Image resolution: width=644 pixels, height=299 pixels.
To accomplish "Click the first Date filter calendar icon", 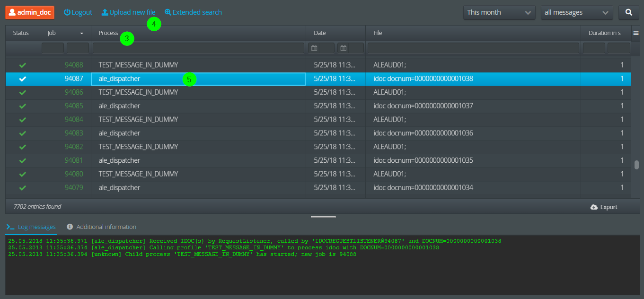I will coord(314,48).
